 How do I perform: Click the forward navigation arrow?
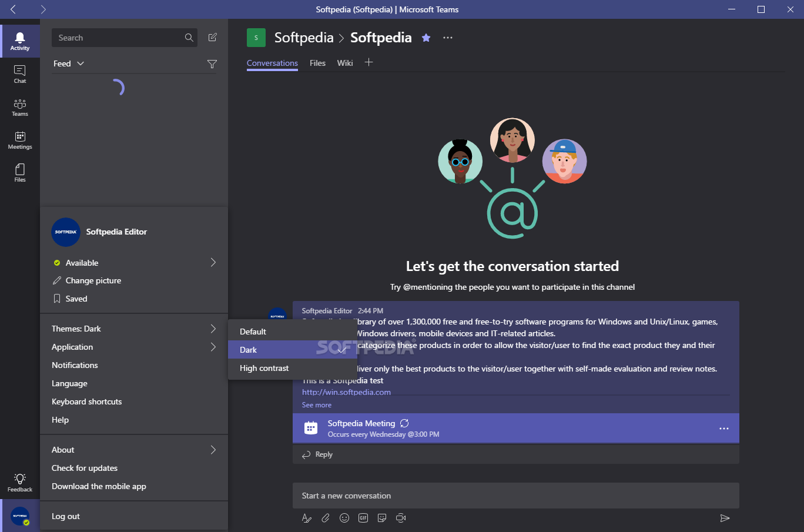43,9
